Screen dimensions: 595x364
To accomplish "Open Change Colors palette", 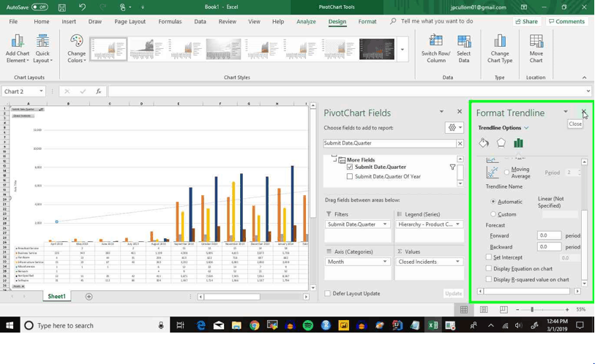I will (76, 48).
